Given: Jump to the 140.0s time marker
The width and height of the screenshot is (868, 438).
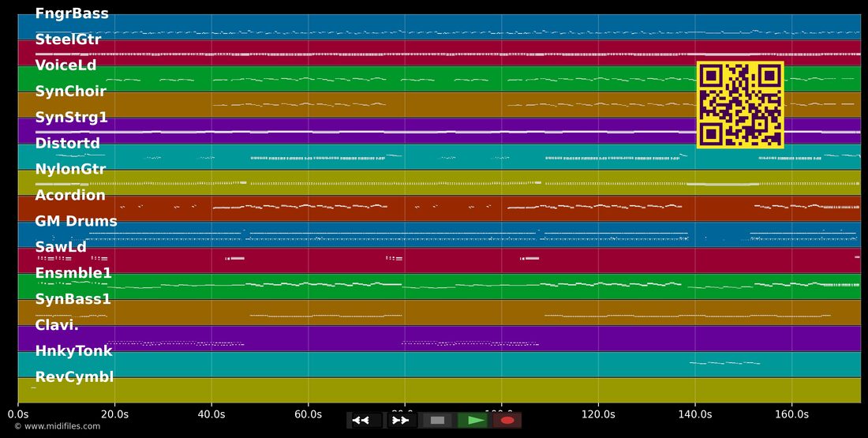Looking at the screenshot, I should pos(694,414).
